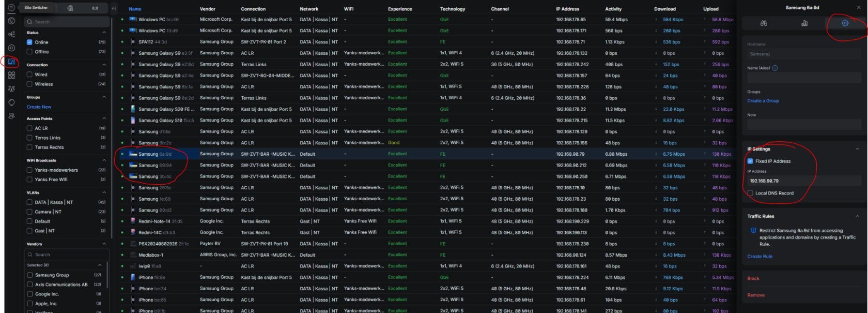
Task: Collapse the VLANs filter section
Action: point(104,192)
